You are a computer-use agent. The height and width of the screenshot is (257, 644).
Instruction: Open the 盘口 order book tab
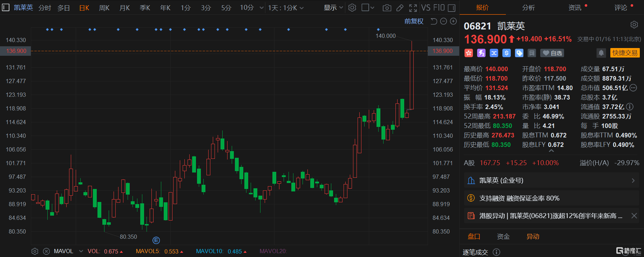click(474, 237)
